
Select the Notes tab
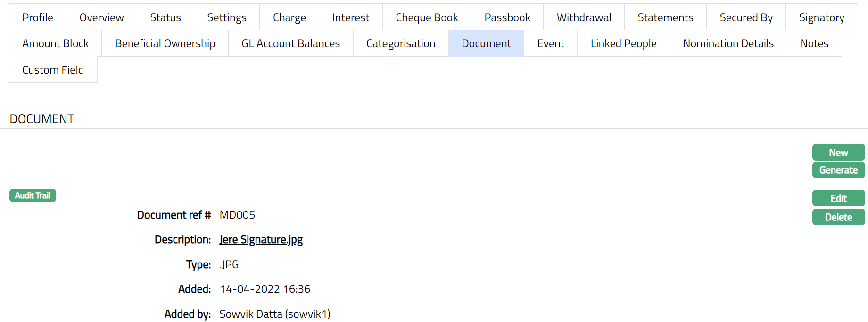(x=814, y=43)
